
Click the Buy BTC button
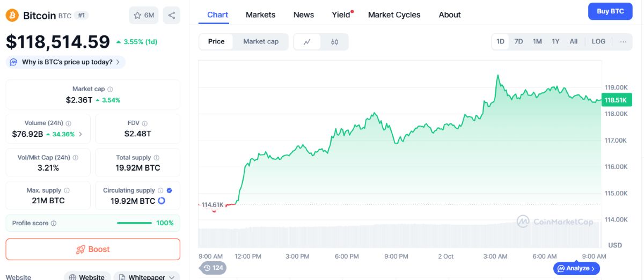(x=610, y=11)
